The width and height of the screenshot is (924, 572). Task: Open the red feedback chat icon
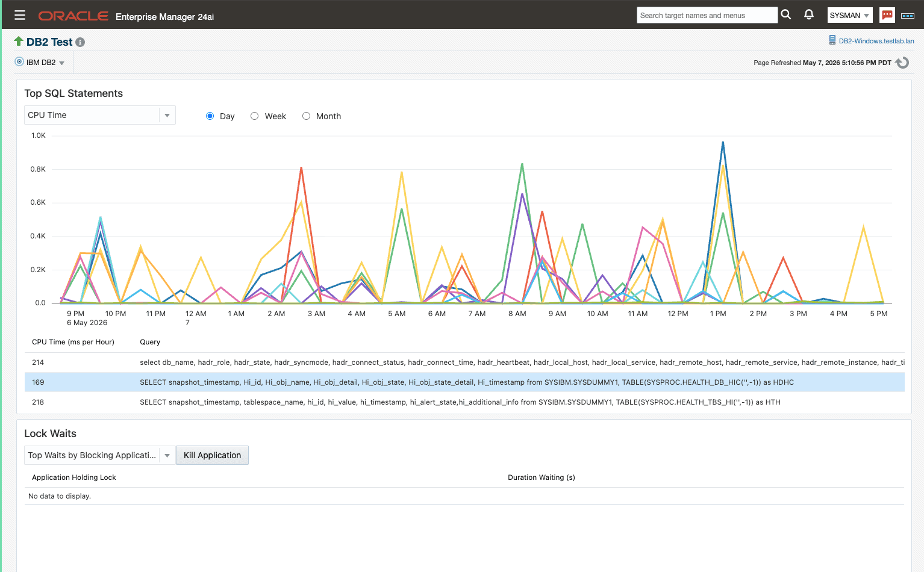coord(887,15)
